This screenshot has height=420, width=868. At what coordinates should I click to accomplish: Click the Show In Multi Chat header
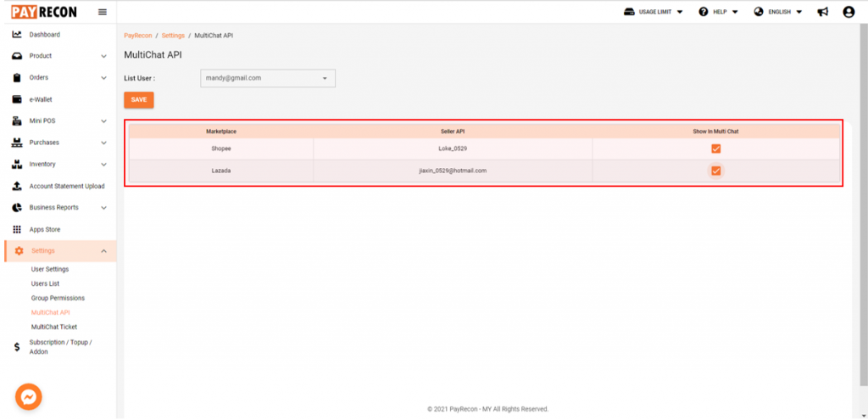pyautogui.click(x=715, y=132)
